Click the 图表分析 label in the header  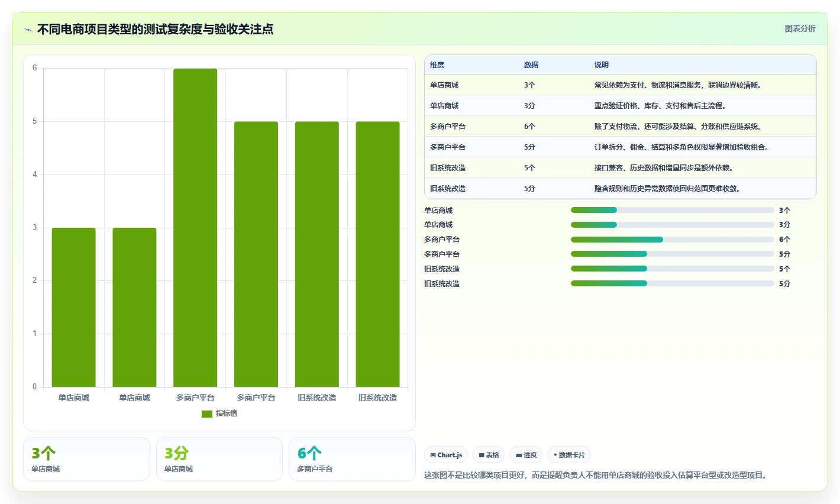pyautogui.click(x=800, y=28)
